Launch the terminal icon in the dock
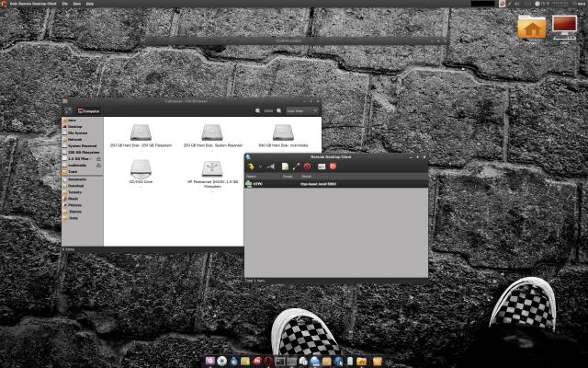Screen dimensions: 588x368 (279, 362)
